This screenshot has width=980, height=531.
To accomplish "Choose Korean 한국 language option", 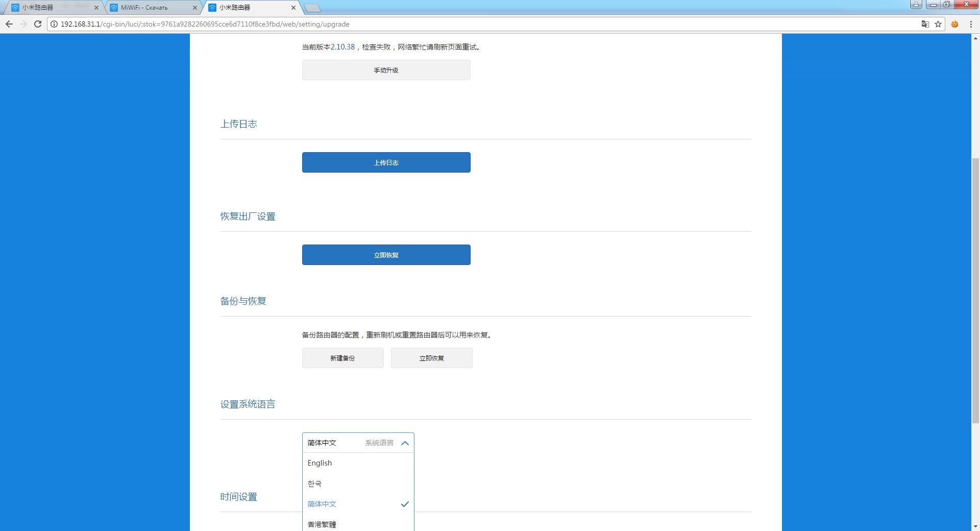I will (315, 484).
